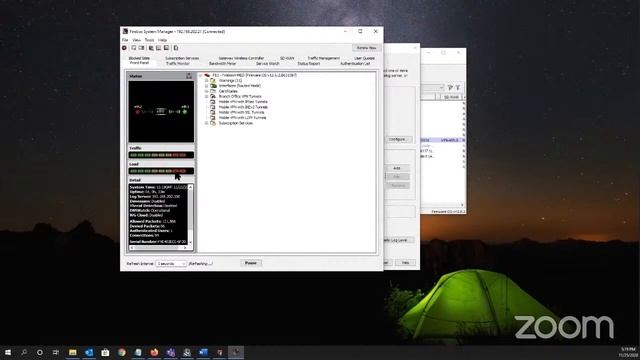Click the Load level indicator bar
640x360 pixels.
click(x=161, y=171)
